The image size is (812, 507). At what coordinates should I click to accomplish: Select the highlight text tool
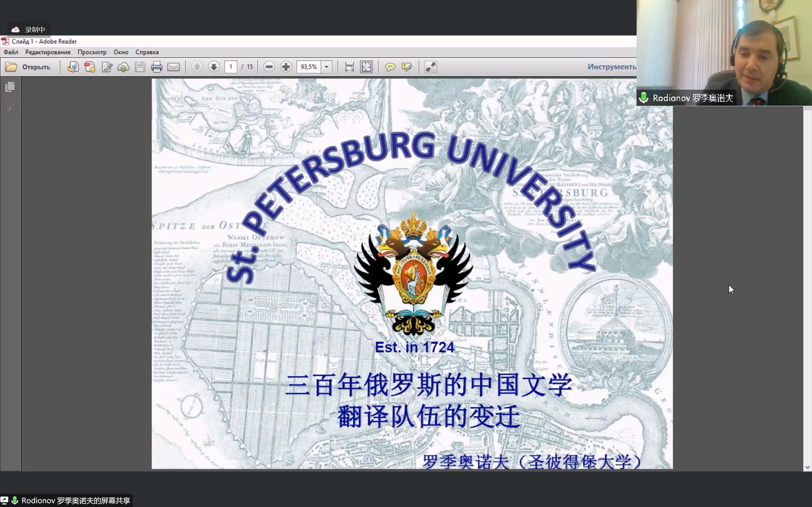pyautogui.click(x=407, y=67)
